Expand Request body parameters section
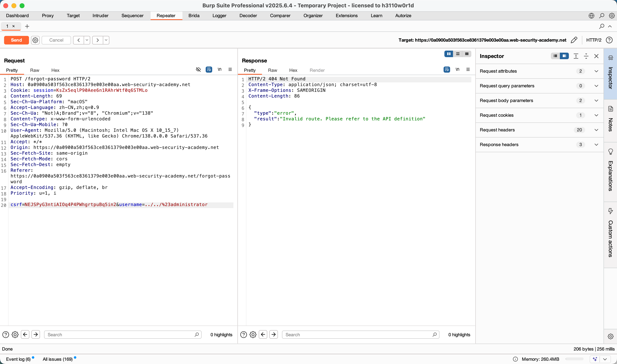617x364 pixels. (x=596, y=101)
